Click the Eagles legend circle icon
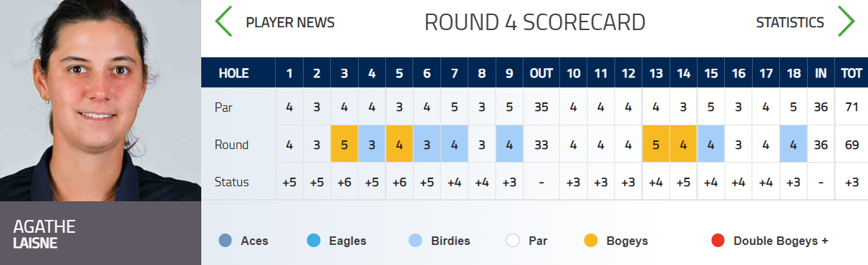 313,241
